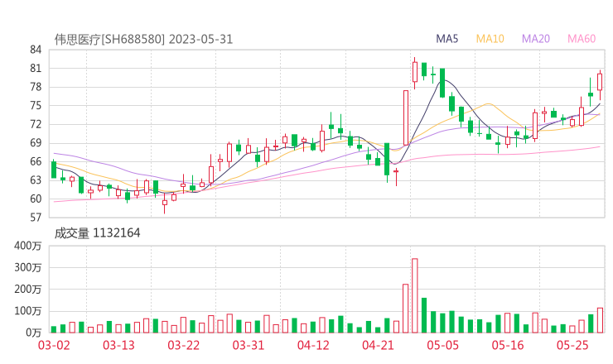Viewport: 613px width, 364px height.
Task: Click the 成交量 1132164 volume label
Action: [x=97, y=233]
